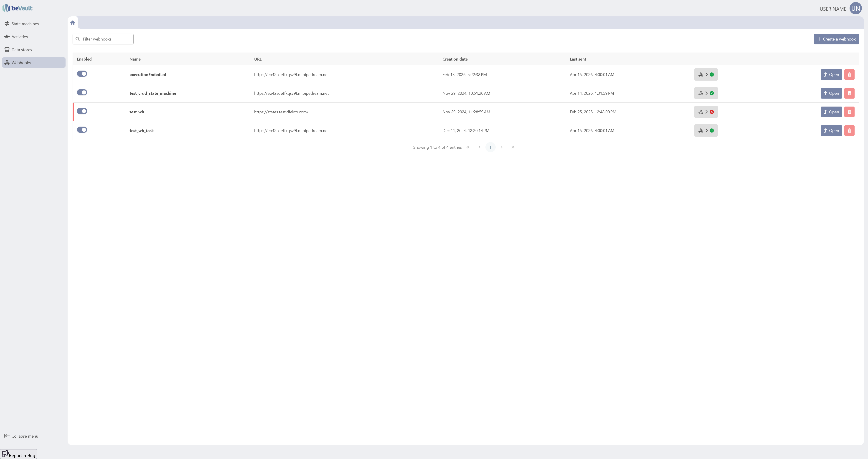
Task: Open State machines in sidebar
Action: coord(34,24)
